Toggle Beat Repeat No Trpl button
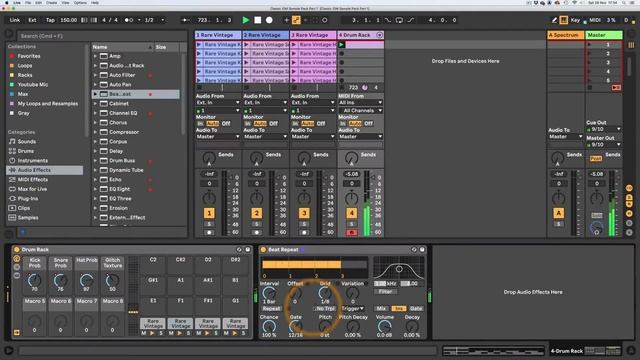 pos(325,309)
